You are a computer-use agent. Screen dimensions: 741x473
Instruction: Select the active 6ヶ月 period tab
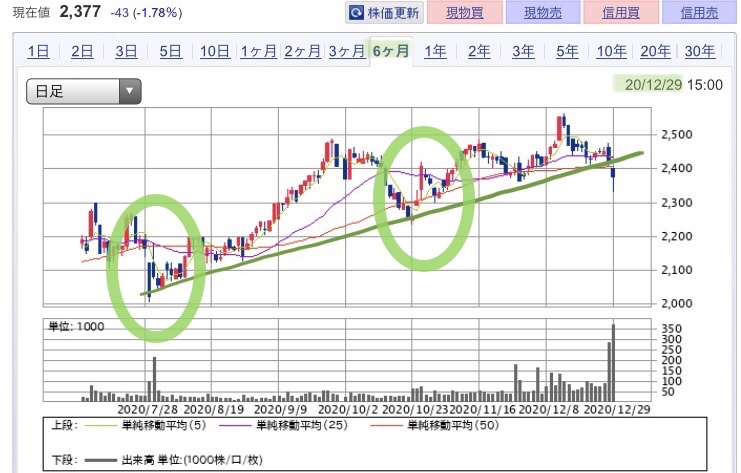[391, 51]
